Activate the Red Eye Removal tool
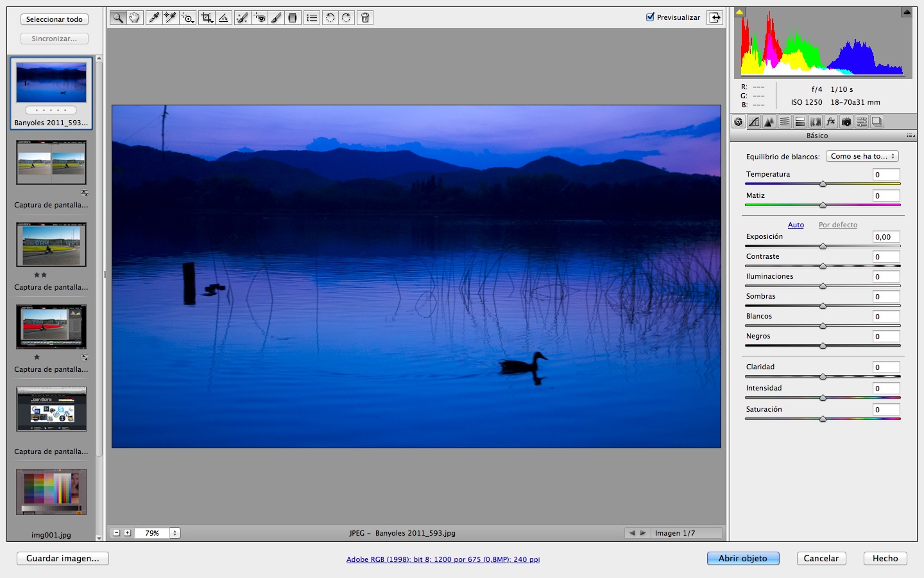924x578 pixels. pos(259,18)
